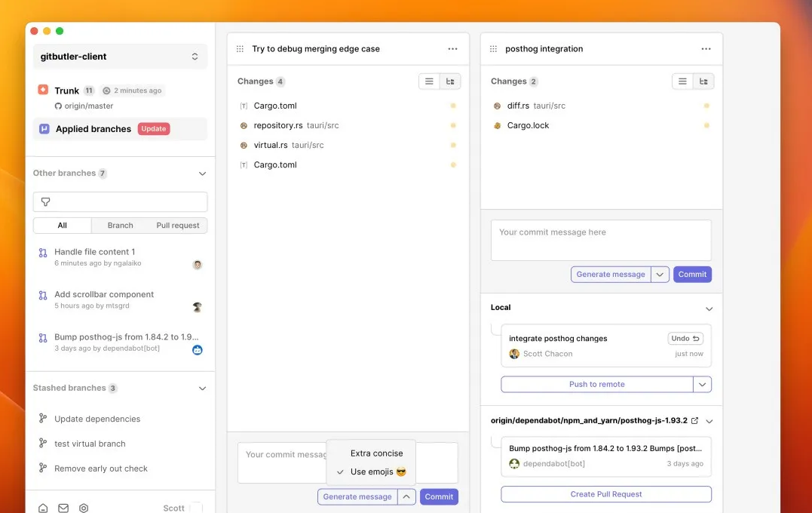Click branch icon for test virtual branch
This screenshot has height=513, width=812.
[x=43, y=443]
